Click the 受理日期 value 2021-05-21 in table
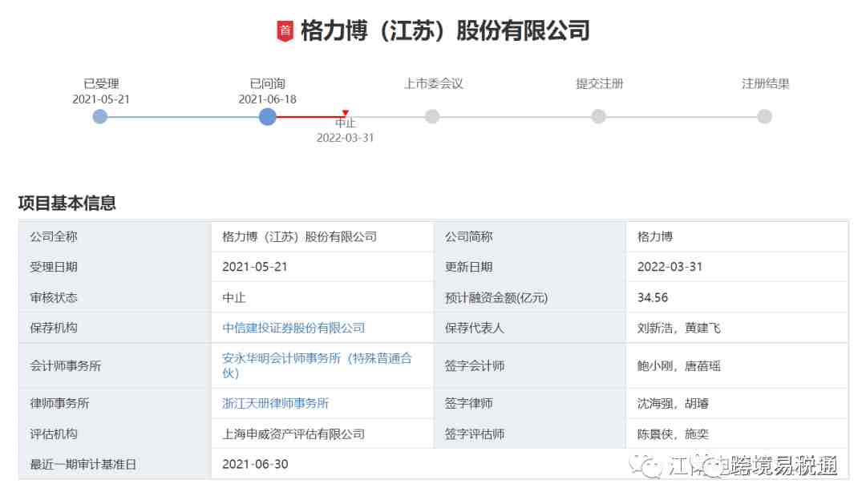This screenshot has width=866, height=504. pyautogui.click(x=255, y=267)
